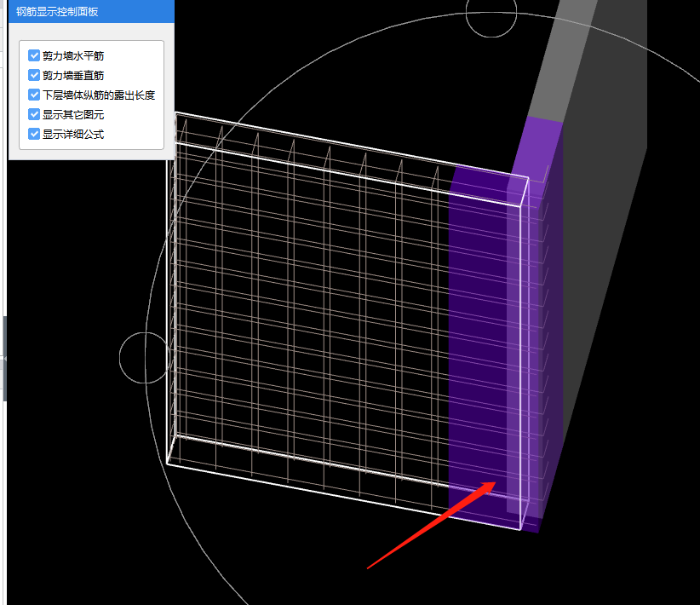Click the small orbit circle handle at top
Image resolution: width=700 pixels, height=605 pixels.
[x=491, y=13]
